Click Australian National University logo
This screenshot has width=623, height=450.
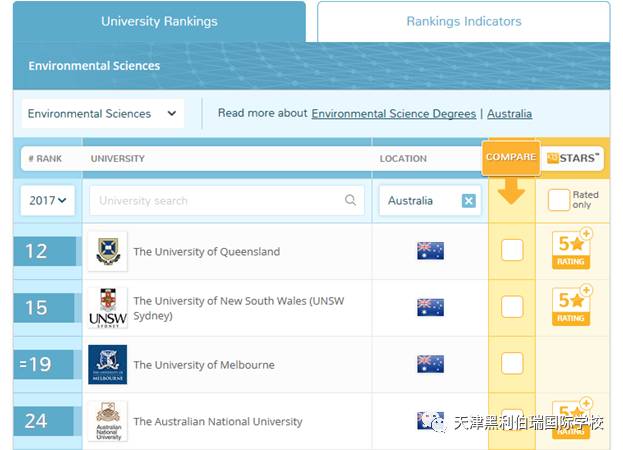(108, 421)
